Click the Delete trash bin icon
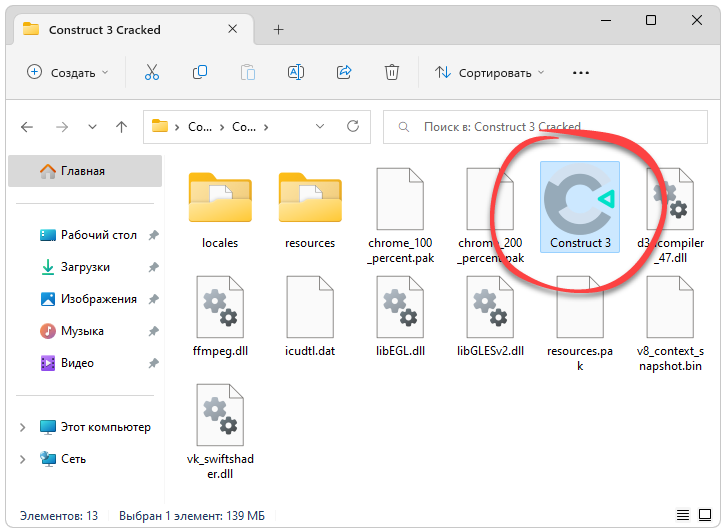 tap(392, 73)
